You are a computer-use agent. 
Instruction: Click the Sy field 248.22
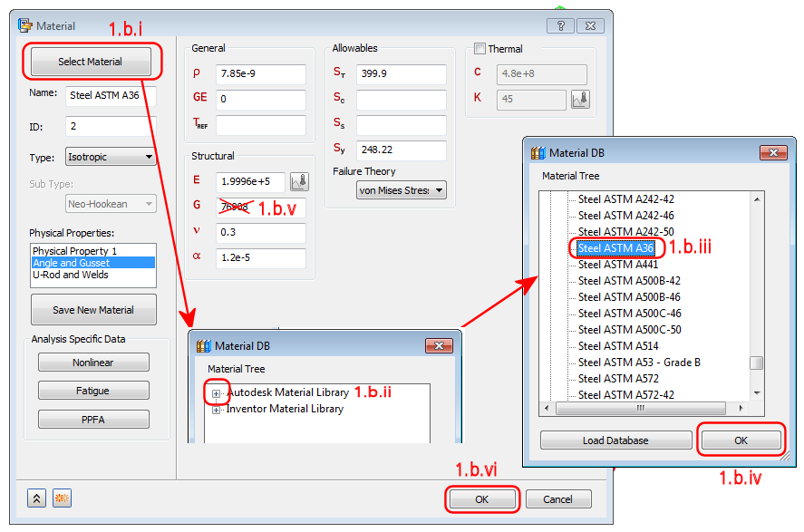coord(402,150)
